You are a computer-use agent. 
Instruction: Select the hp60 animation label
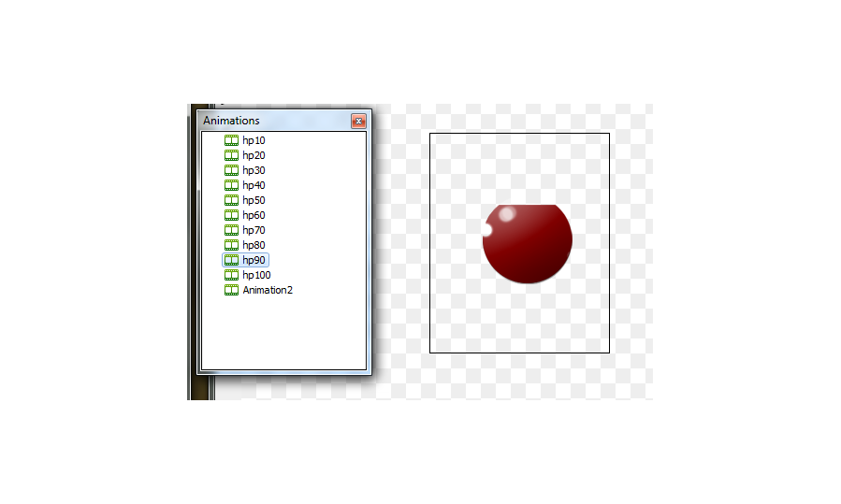[x=254, y=216]
